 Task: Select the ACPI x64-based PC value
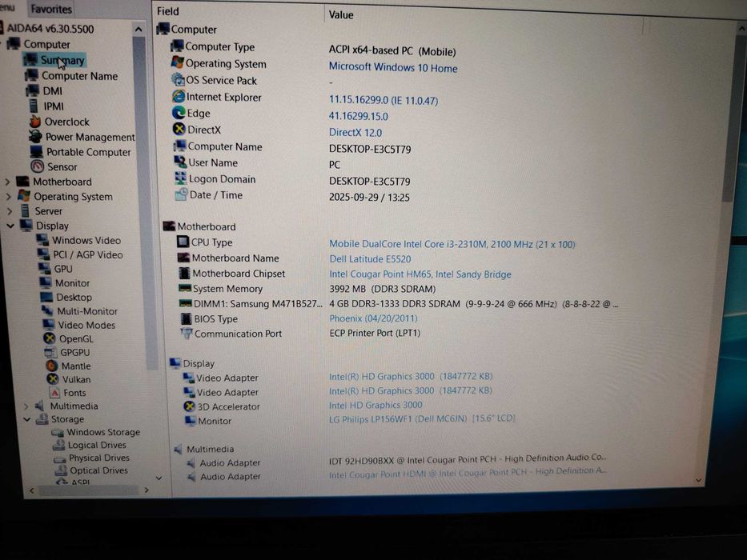(392, 51)
